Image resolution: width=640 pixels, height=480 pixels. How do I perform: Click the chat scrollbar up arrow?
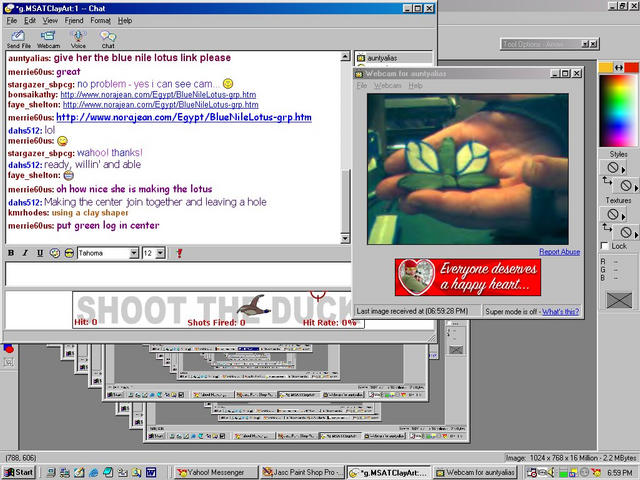345,56
